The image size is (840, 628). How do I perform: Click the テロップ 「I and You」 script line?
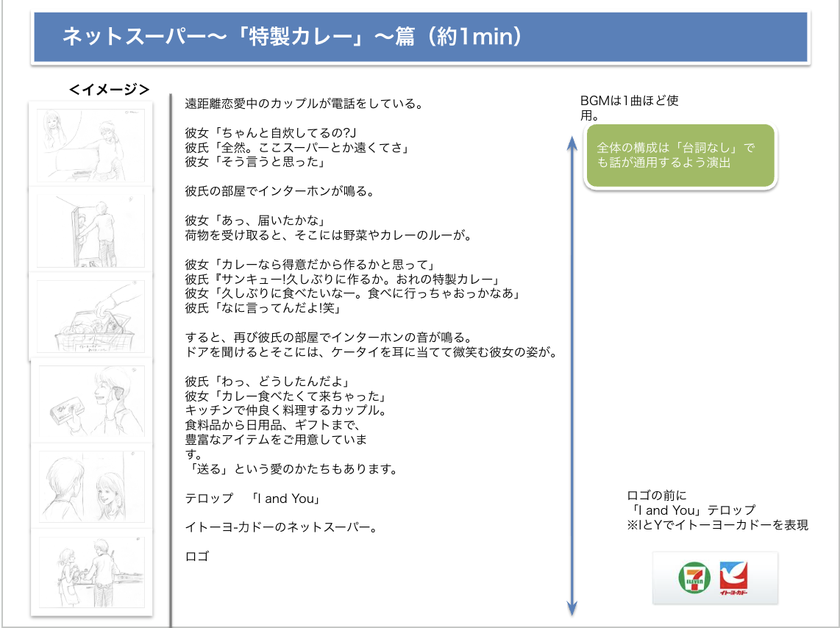point(252,499)
